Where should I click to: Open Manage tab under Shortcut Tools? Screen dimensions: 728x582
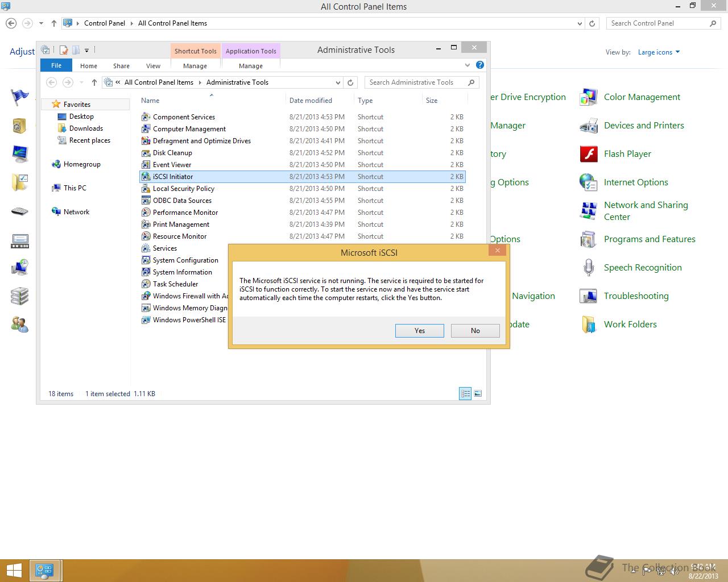tap(195, 66)
